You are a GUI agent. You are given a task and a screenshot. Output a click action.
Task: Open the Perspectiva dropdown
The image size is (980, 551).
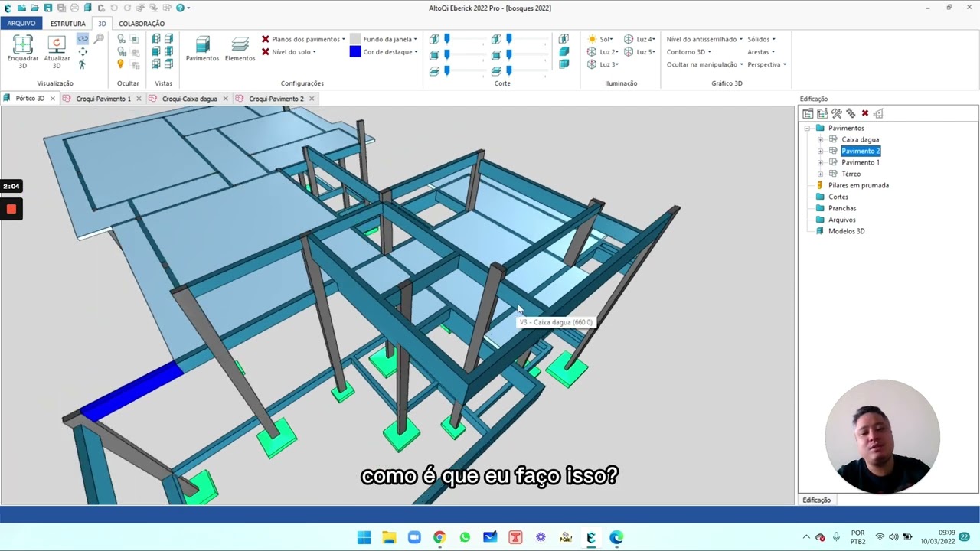[x=766, y=64]
